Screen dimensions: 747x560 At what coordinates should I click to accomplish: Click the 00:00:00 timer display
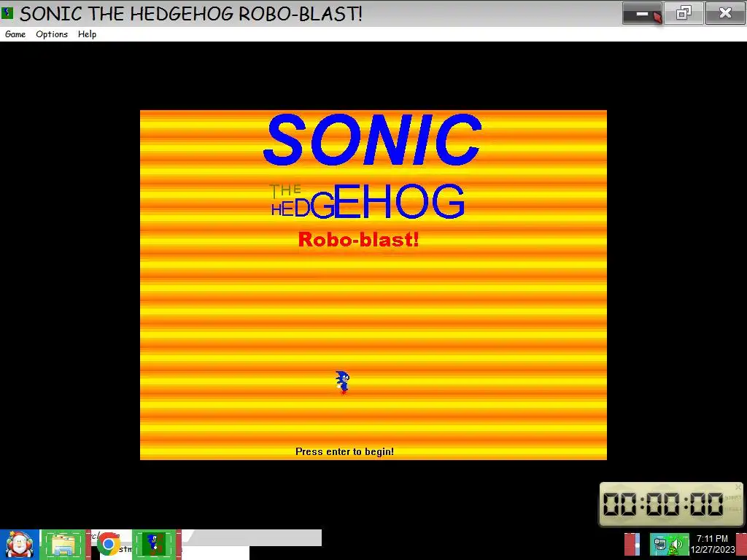pos(662,505)
